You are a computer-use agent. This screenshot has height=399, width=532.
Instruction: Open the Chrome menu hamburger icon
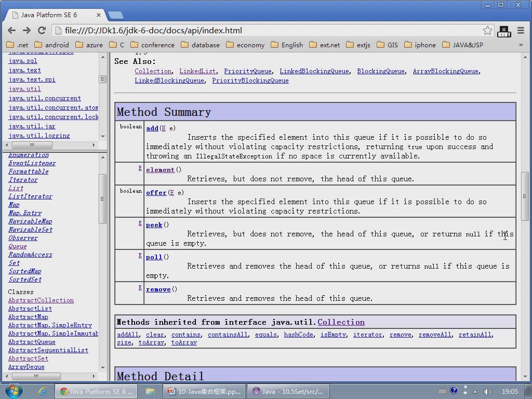(x=521, y=31)
